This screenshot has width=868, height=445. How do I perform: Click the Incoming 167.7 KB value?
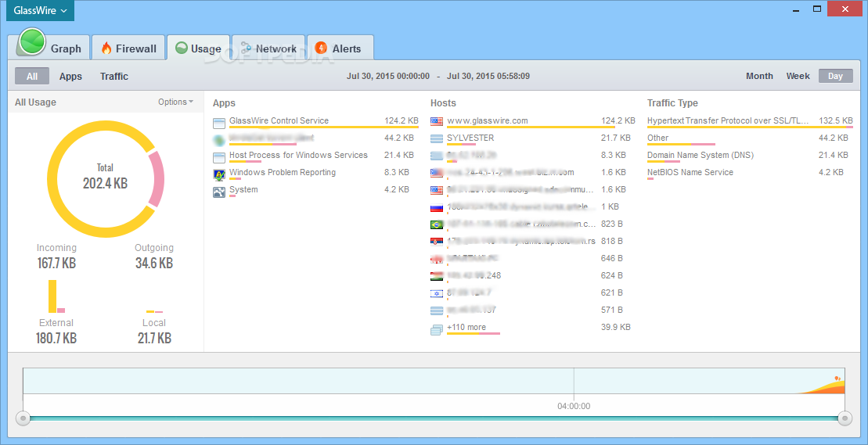pos(56,263)
